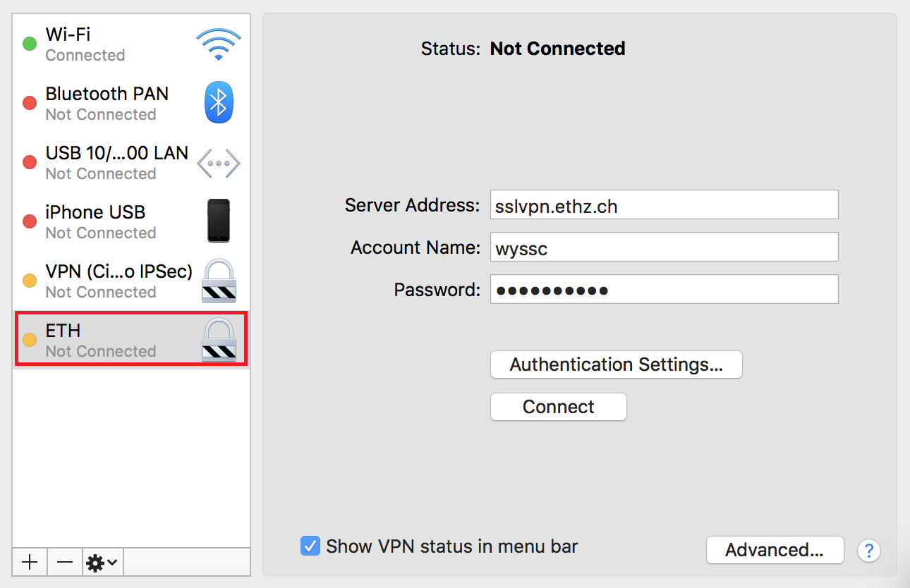Click the ETH VPN padlock icon
The height and width of the screenshot is (588, 910).
click(x=219, y=340)
